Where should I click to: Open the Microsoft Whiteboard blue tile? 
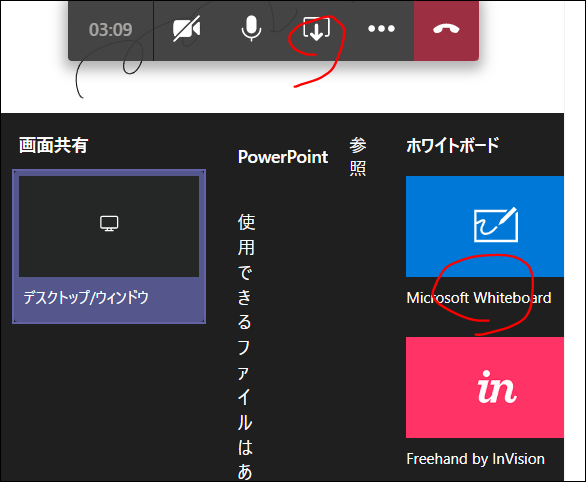[485, 226]
